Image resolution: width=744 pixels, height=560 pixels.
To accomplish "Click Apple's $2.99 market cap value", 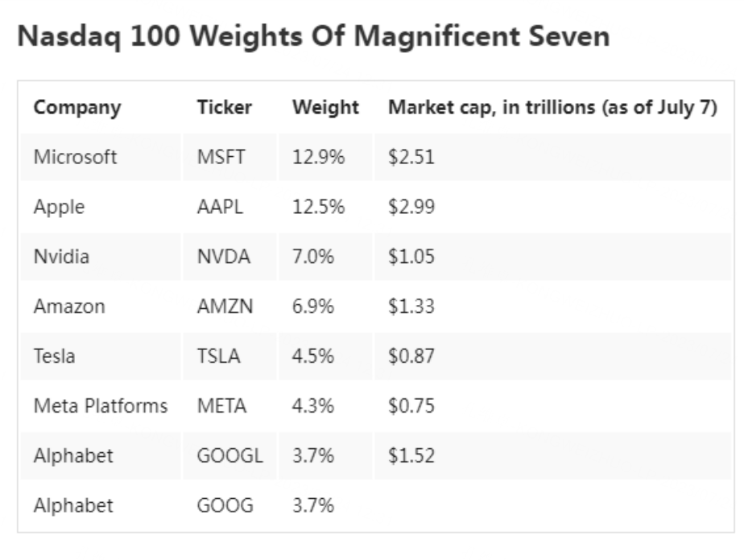I will click(x=411, y=207).
